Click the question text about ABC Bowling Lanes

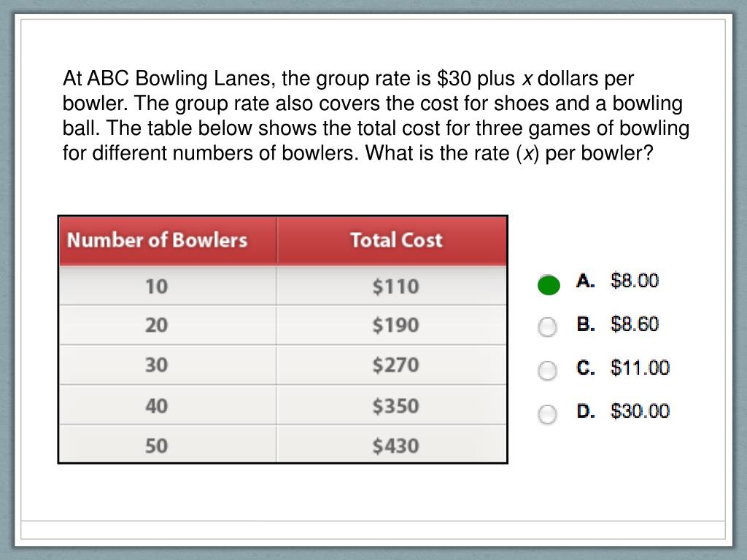376,116
